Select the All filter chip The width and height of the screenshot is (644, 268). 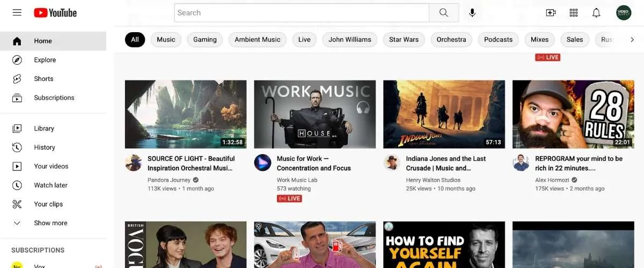coord(135,40)
